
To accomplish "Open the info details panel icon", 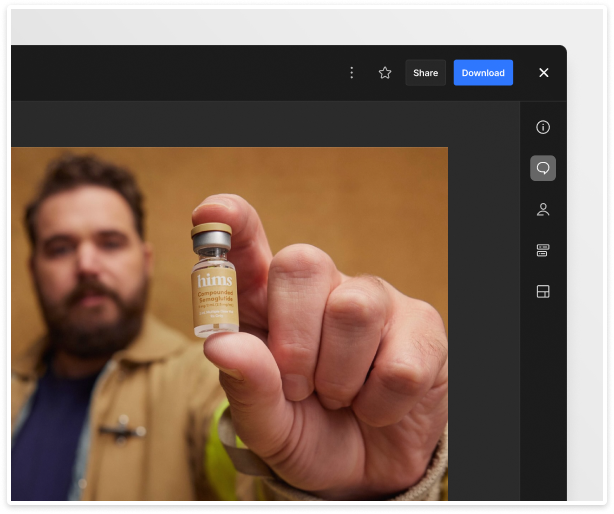I will [542, 127].
